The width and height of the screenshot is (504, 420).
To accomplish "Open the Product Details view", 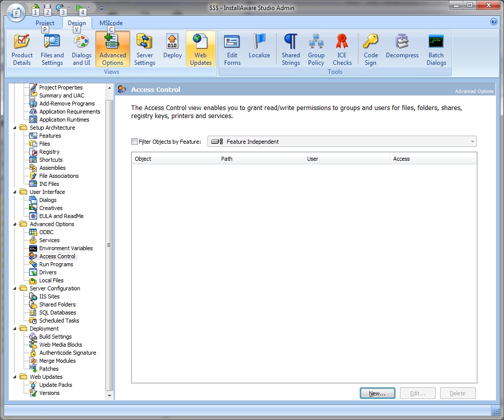I will coord(22,49).
